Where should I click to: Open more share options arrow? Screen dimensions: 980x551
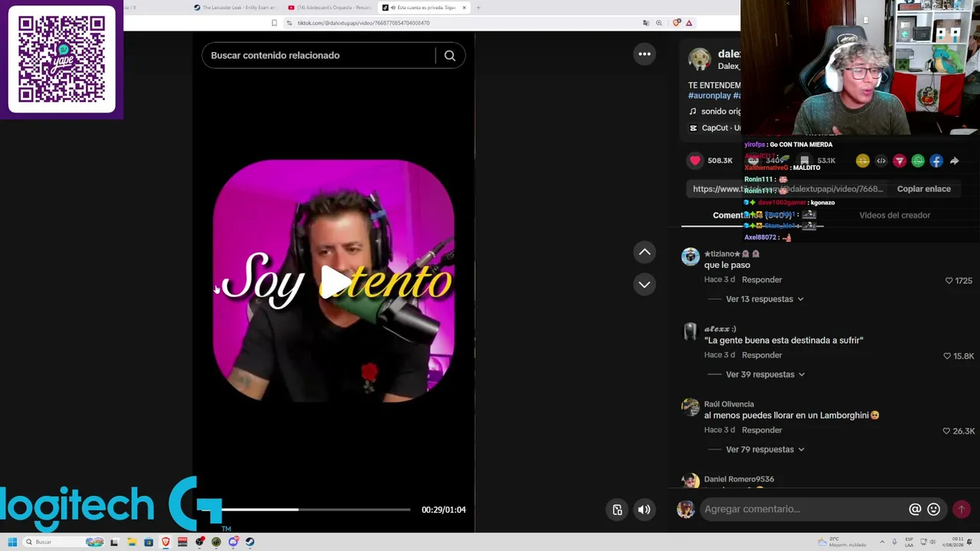point(955,161)
